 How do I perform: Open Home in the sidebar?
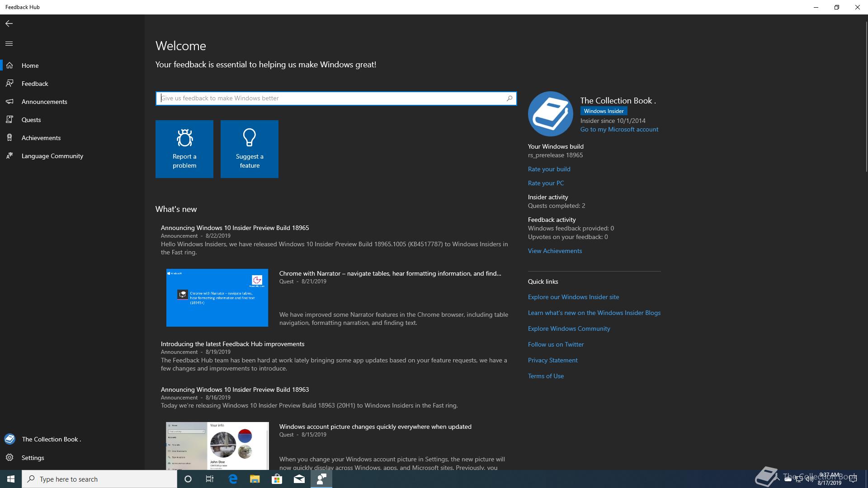click(72, 66)
